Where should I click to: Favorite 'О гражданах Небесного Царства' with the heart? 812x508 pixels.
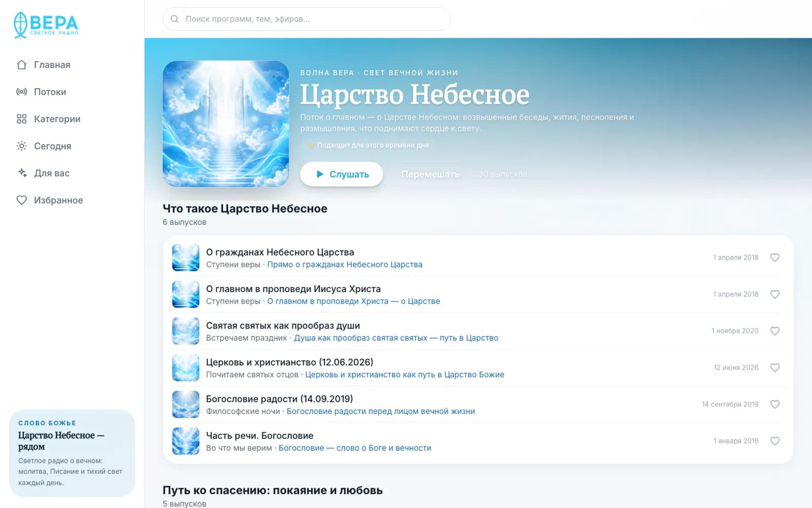coord(775,258)
